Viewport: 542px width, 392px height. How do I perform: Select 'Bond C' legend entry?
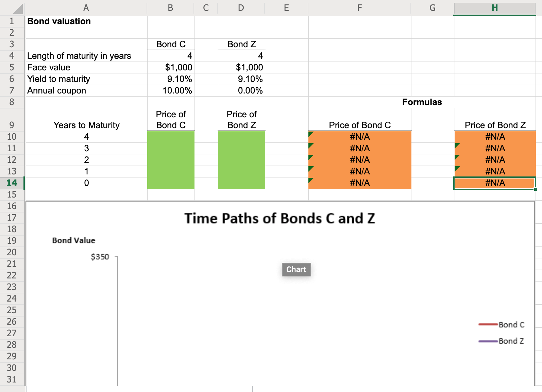click(x=501, y=325)
